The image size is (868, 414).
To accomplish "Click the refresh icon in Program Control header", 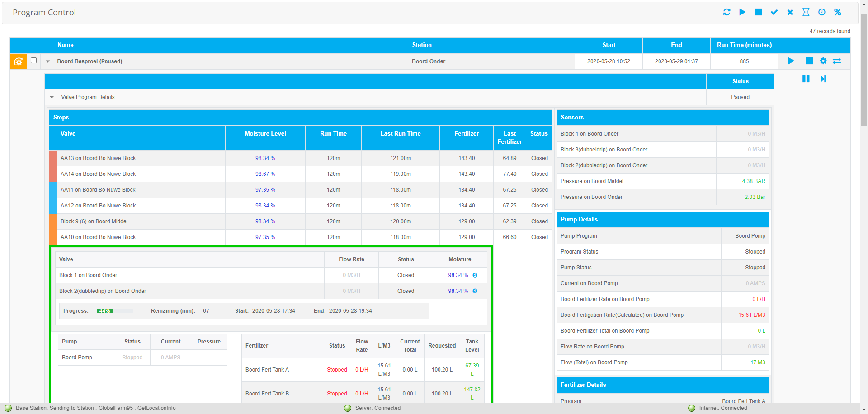I will click(x=726, y=12).
